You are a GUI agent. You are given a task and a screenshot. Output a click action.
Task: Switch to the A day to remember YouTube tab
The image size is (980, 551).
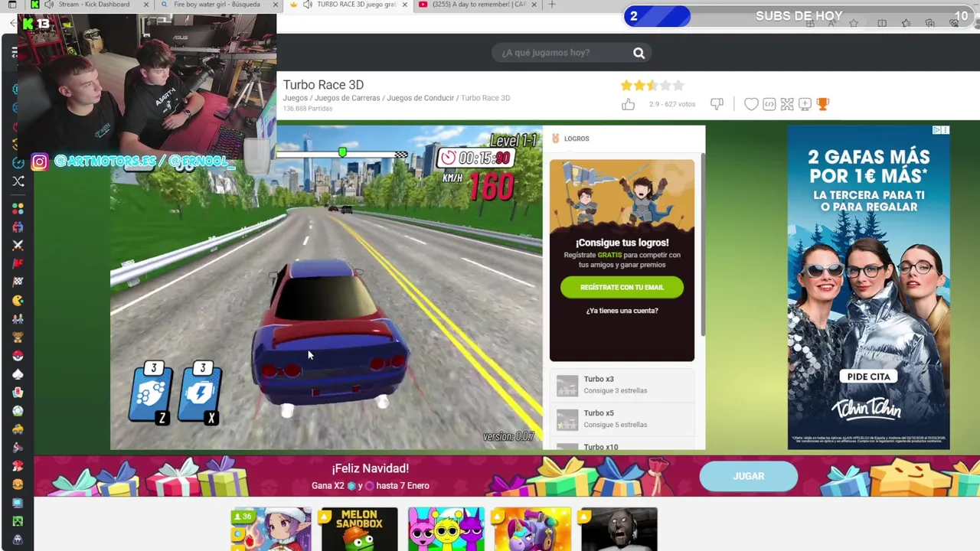[x=479, y=5]
